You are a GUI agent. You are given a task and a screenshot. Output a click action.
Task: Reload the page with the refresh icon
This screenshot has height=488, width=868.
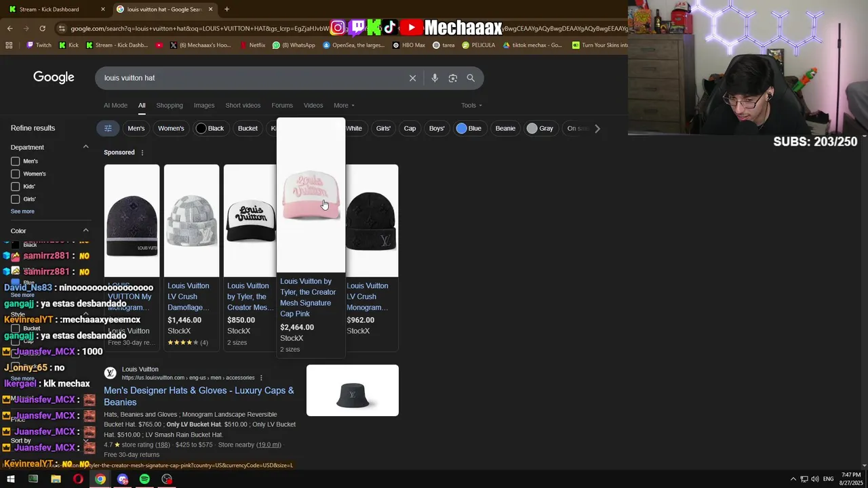[x=42, y=28]
